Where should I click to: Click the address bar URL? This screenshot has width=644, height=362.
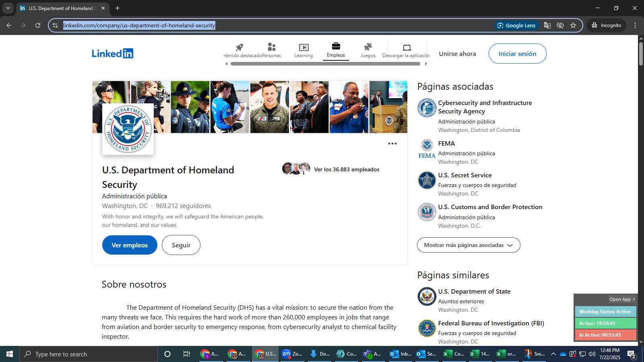[139, 25]
